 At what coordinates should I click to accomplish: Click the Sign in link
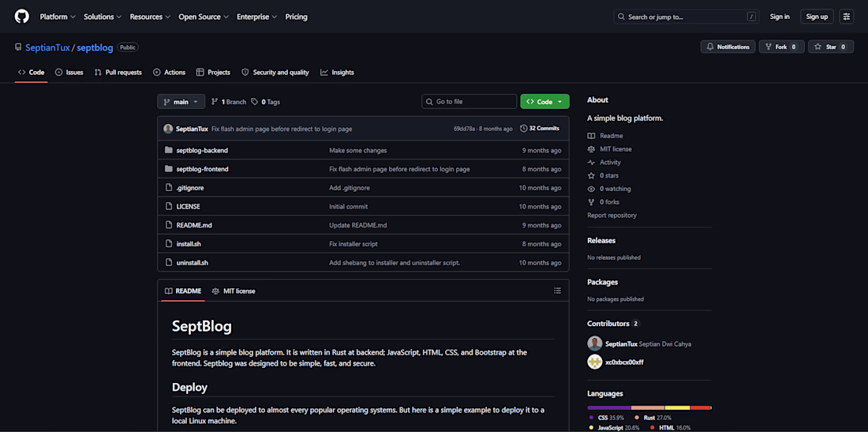click(x=780, y=17)
